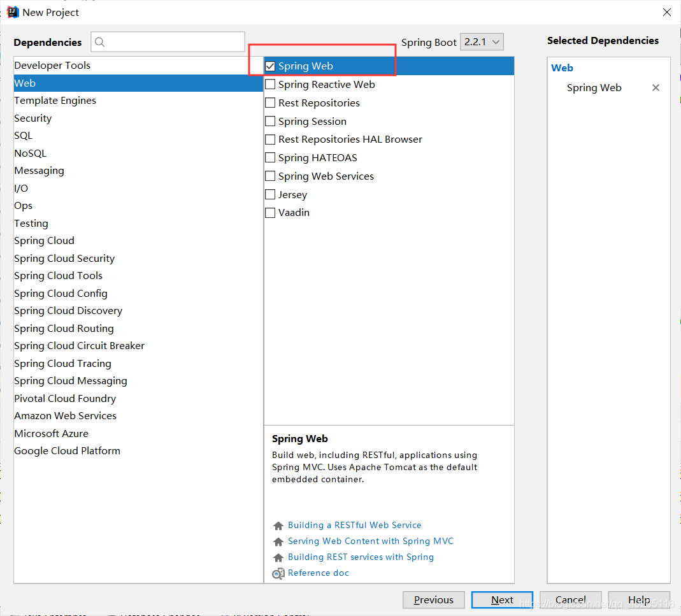Enable the Spring Reactive Web dependency

(270, 84)
